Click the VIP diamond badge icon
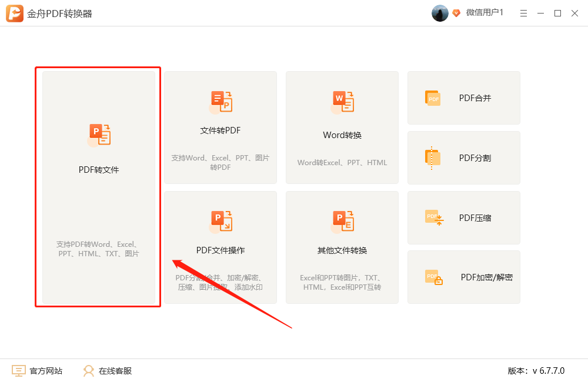Viewport: 588px width, 382px height. [x=456, y=13]
